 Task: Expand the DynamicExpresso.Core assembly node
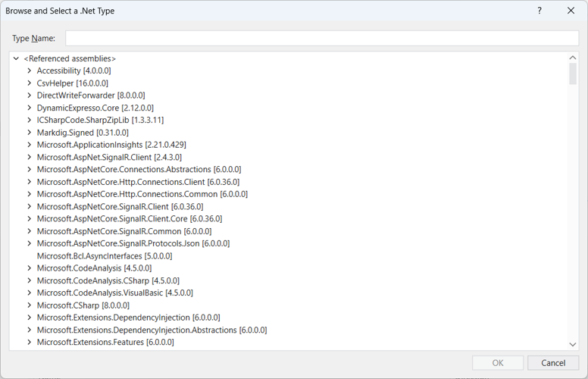pos(30,108)
